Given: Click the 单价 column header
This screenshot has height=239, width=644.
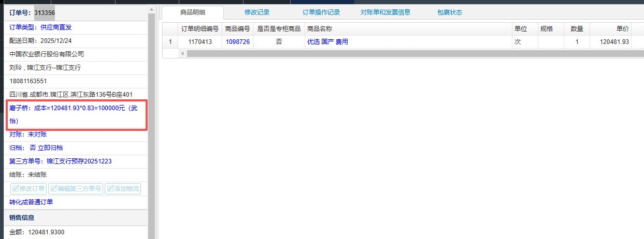Looking at the screenshot, I should click(622, 29).
